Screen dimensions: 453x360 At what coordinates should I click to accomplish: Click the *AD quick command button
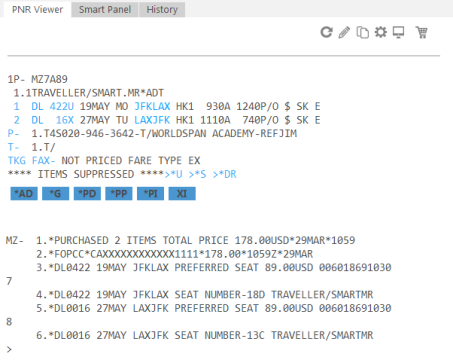pos(24,194)
